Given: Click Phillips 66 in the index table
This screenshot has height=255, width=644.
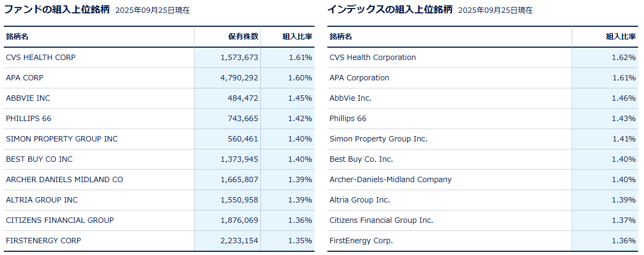Looking at the screenshot, I should click(x=348, y=118).
